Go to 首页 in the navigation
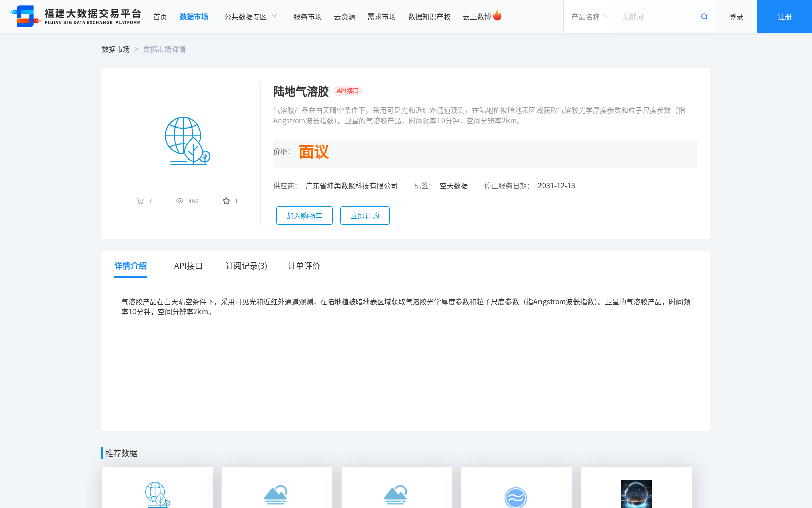The height and width of the screenshot is (508, 812). (160, 17)
